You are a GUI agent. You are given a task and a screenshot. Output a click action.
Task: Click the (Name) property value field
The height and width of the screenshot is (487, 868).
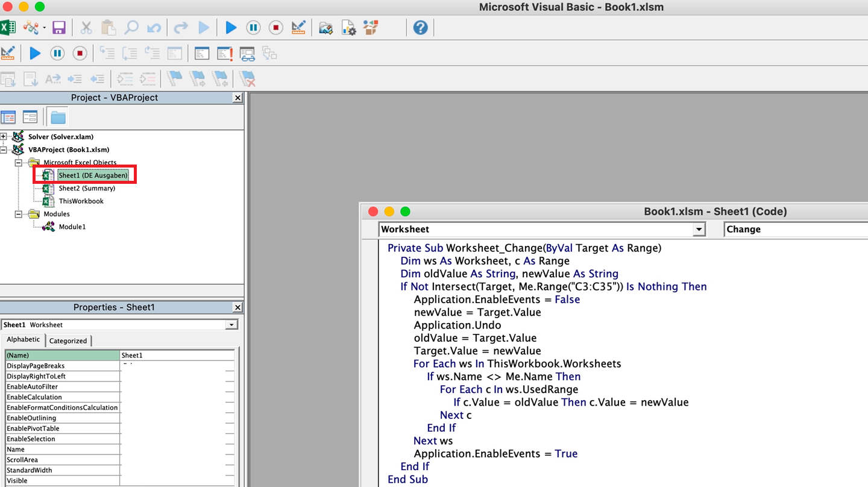[177, 356]
